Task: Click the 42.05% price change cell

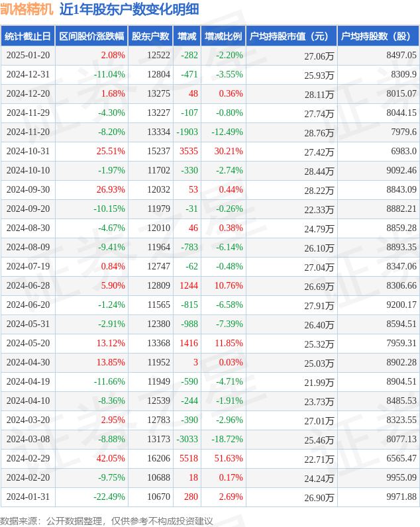Action: (x=111, y=458)
